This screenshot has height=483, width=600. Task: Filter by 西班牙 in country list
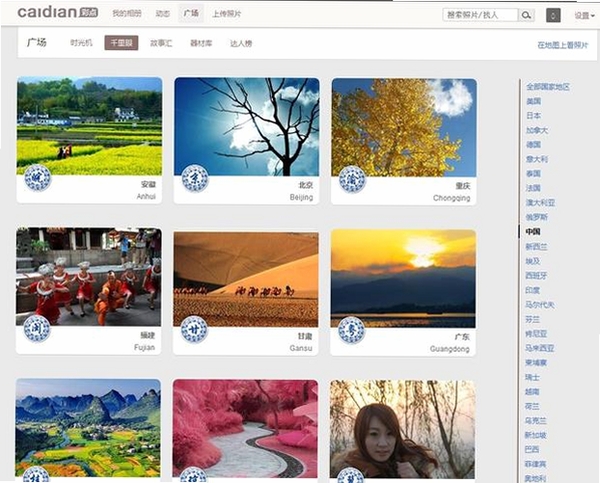(537, 276)
